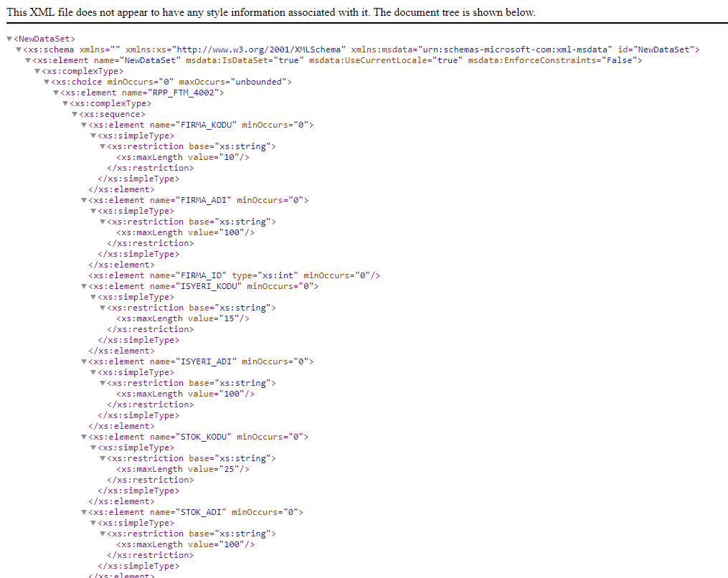Collapse the simpleType under STOK_ADI
The height and width of the screenshot is (578, 728).
pos(93,523)
